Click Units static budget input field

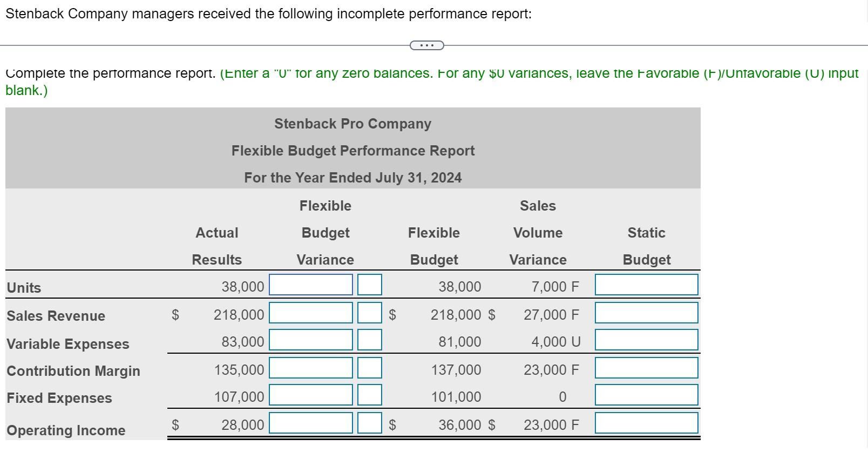[x=647, y=285]
